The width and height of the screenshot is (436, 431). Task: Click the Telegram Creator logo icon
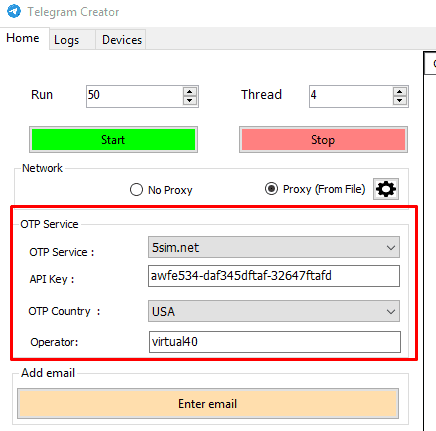pyautogui.click(x=14, y=11)
